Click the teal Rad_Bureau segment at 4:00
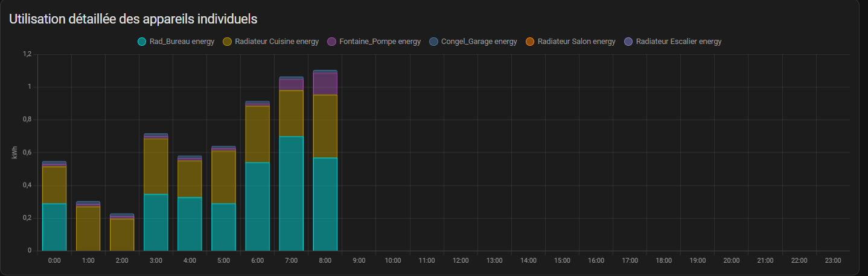Screen dimensions: 868x276 (x=190, y=224)
